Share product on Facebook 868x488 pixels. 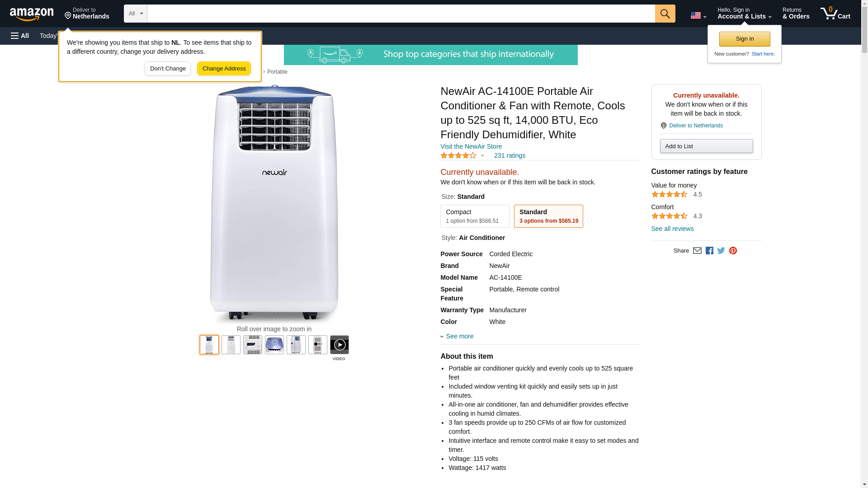(709, 251)
